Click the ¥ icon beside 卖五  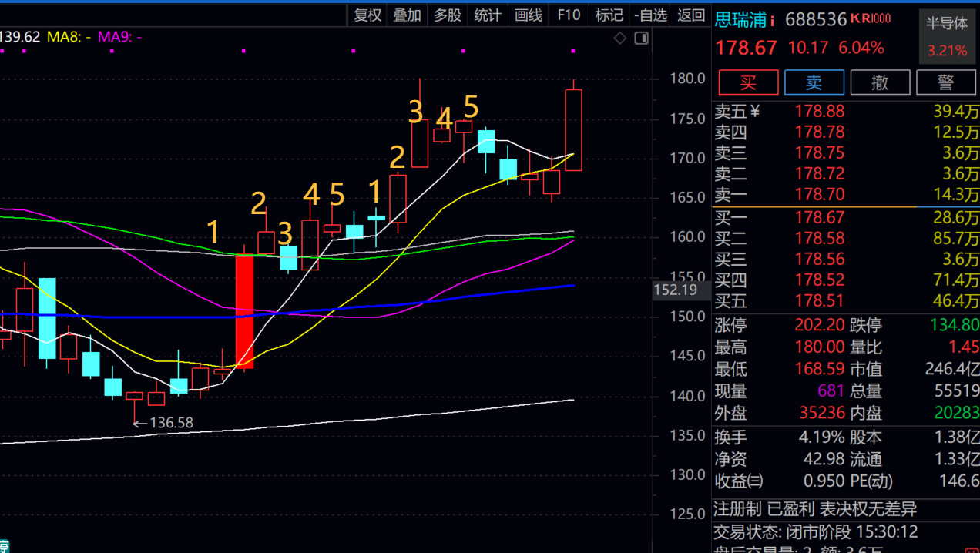[754, 112]
